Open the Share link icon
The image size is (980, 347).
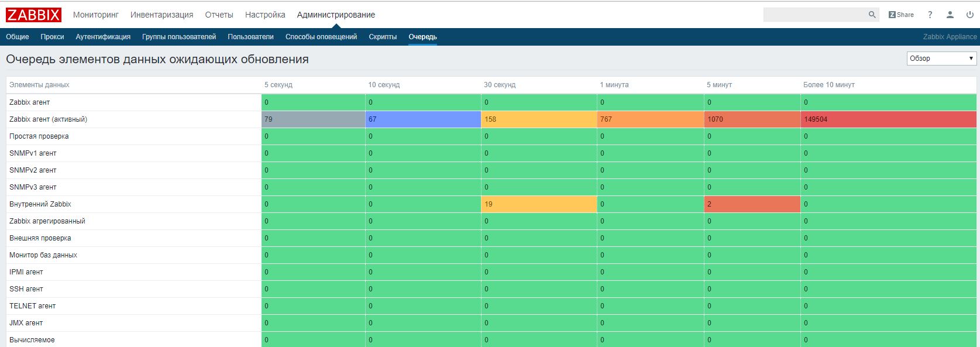(901, 15)
